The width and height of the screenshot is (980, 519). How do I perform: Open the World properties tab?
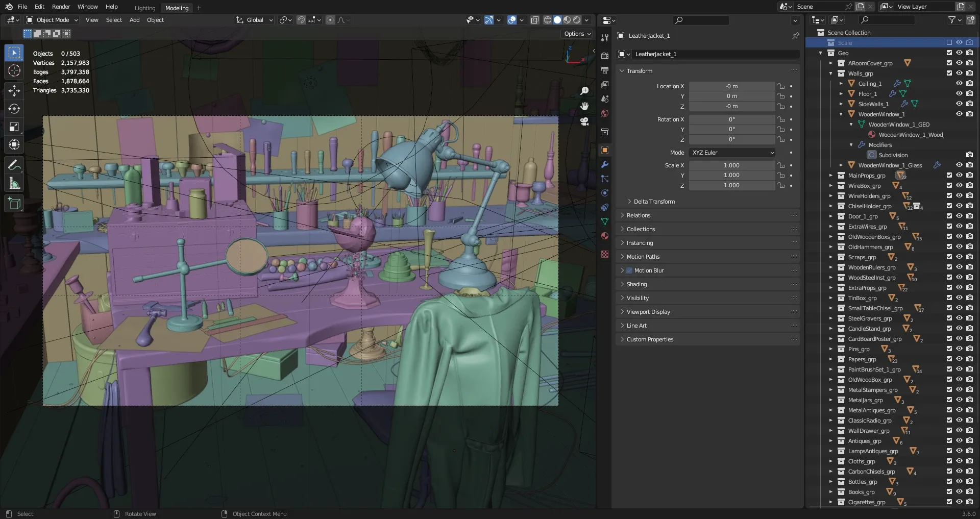pyautogui.click(x=605, y=113)
